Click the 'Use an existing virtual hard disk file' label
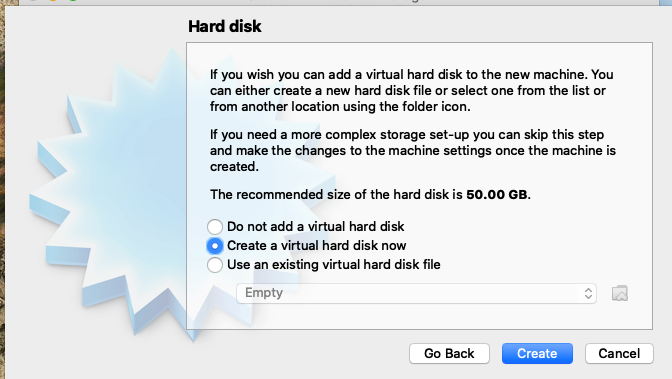The width and height of the screenshot is (672, 379). [x=333, y=265]
